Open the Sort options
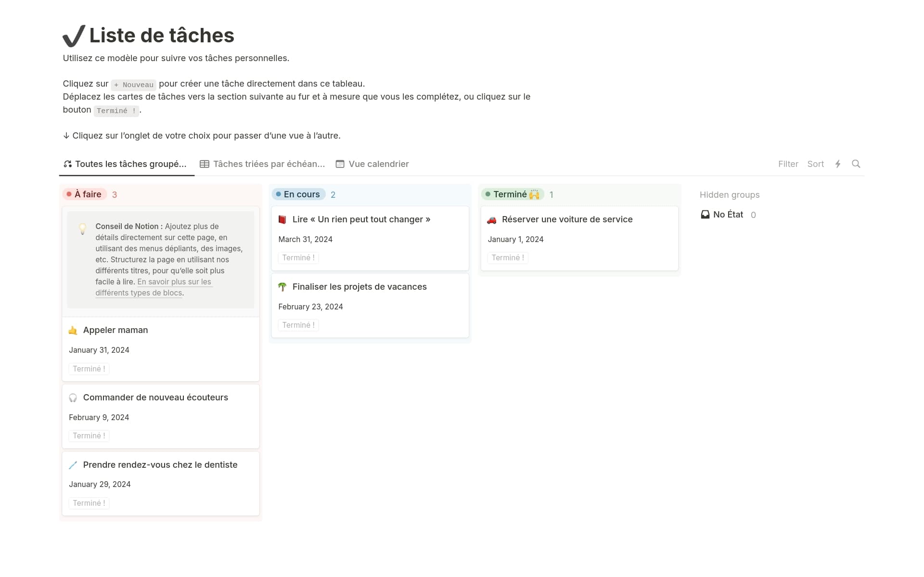924x577 pixels. coord(815,164)
